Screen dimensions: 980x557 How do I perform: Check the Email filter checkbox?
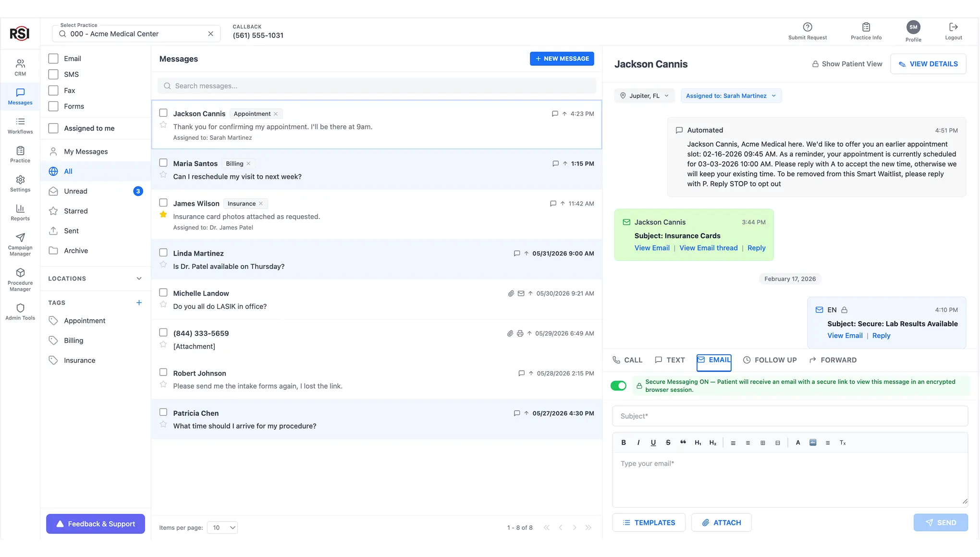click(x=53, y=59)
